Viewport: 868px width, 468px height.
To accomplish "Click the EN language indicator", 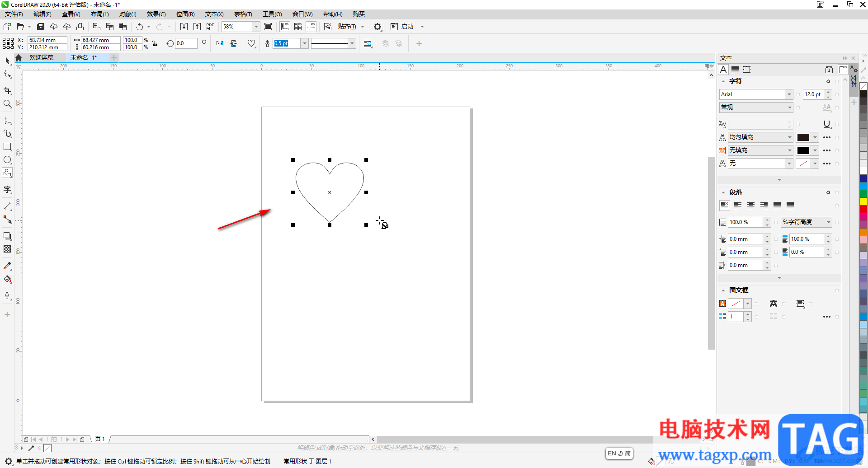I will pyautogui.click(x=612, y=454).
